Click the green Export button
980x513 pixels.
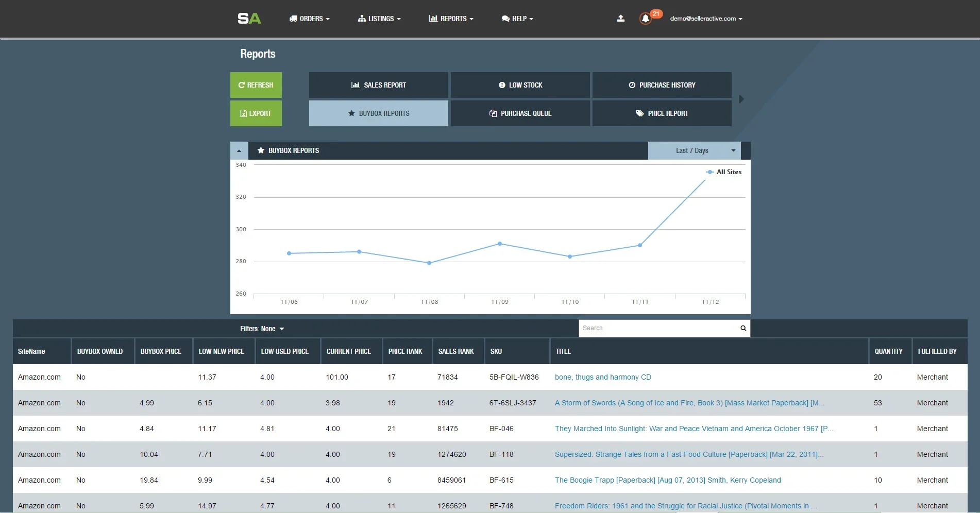click(x=256, y=113)
